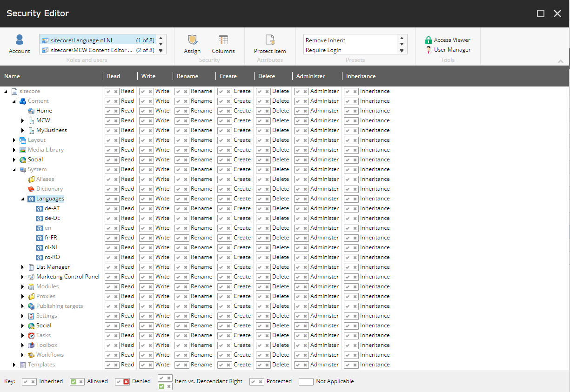Click the User Manager link
This screenshot has width=570, height=392.
pyautogui.click(x=452, y=50)
